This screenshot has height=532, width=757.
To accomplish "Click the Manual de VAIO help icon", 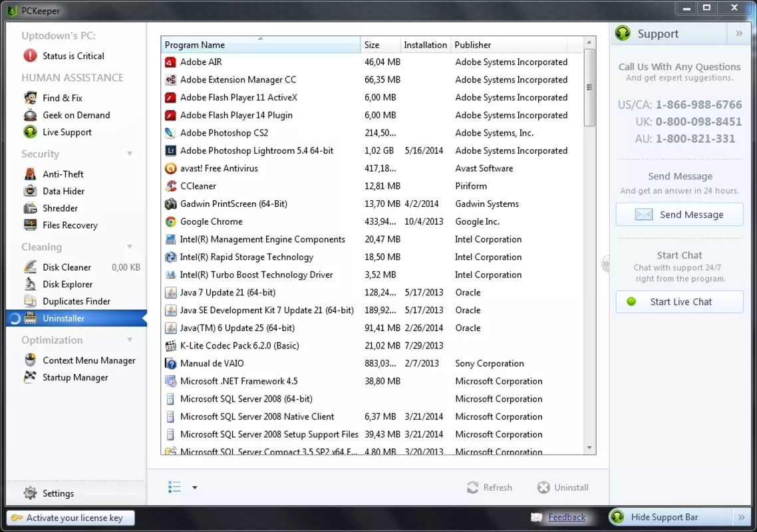I will pos(170,364).
